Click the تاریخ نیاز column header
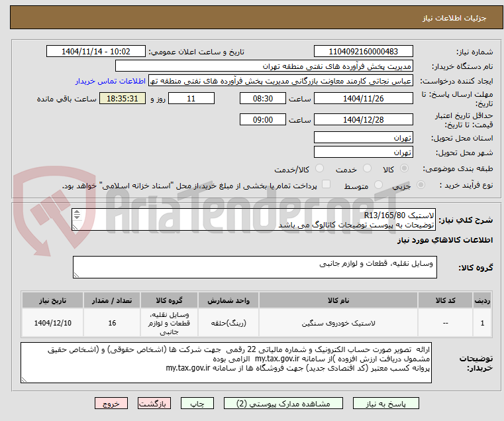 (53, 300)
